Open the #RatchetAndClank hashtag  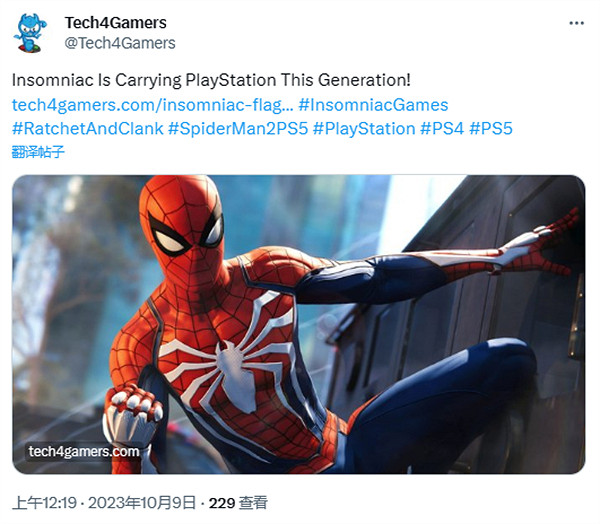tap(88, 129)
